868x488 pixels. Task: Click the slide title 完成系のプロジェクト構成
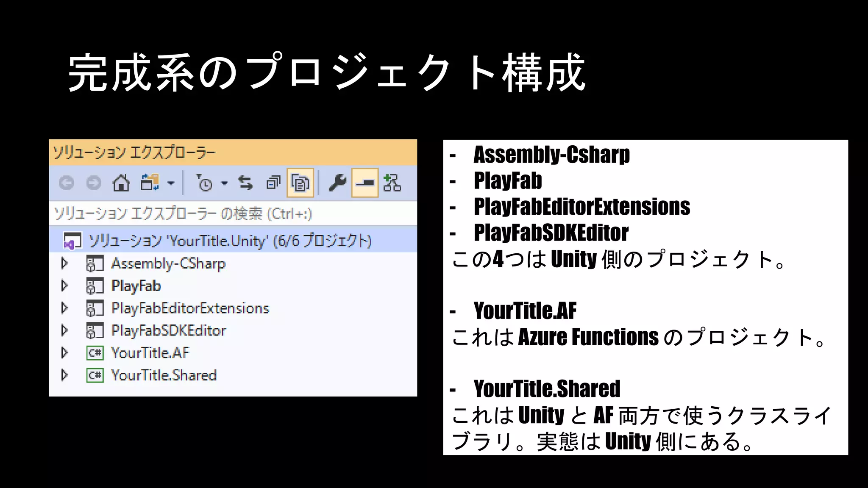[x=327, y=73]
